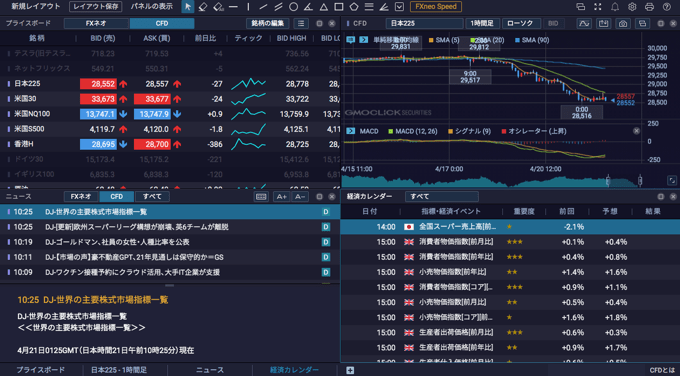This screenshot has width=680, height=376.
Task: Select the parallel lines drawing tool
Action: 278,7
